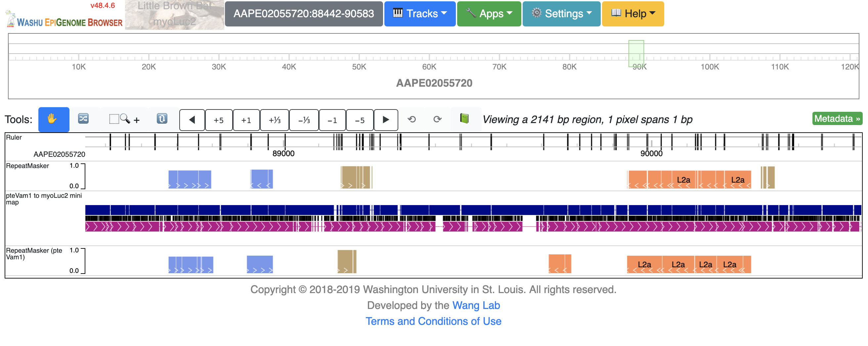Click the undo arrow icon
The width and height of the screenshot is (868, 346).
412,119
